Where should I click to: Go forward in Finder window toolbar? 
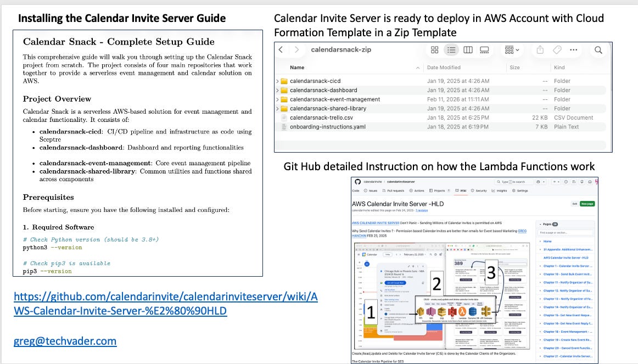click(296, 49)
